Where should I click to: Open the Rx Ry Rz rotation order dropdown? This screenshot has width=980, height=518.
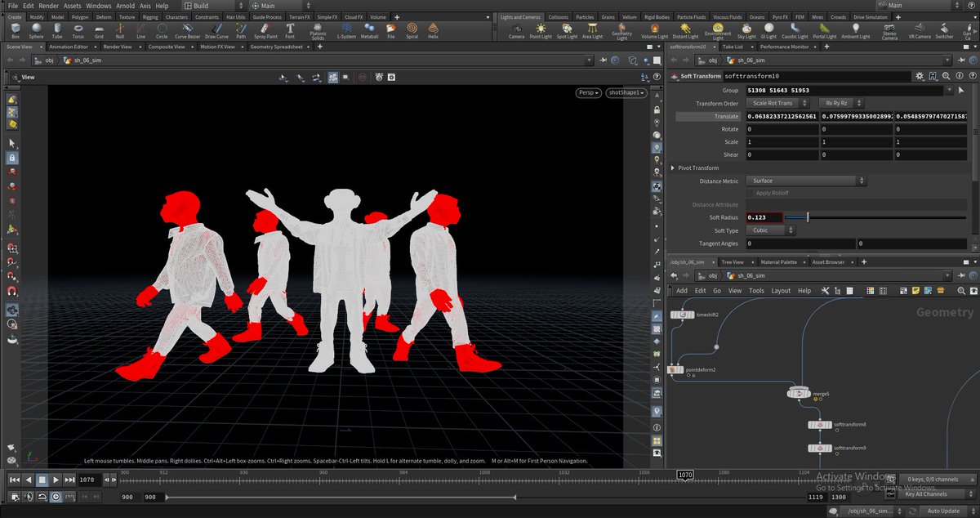pos(840,104)
